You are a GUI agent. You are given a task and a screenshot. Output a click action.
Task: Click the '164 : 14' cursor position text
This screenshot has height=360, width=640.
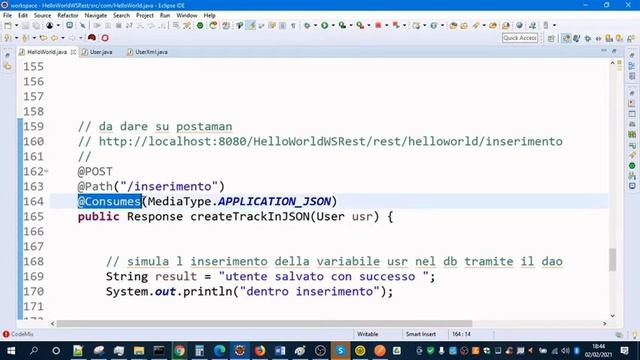coord(461,334)
